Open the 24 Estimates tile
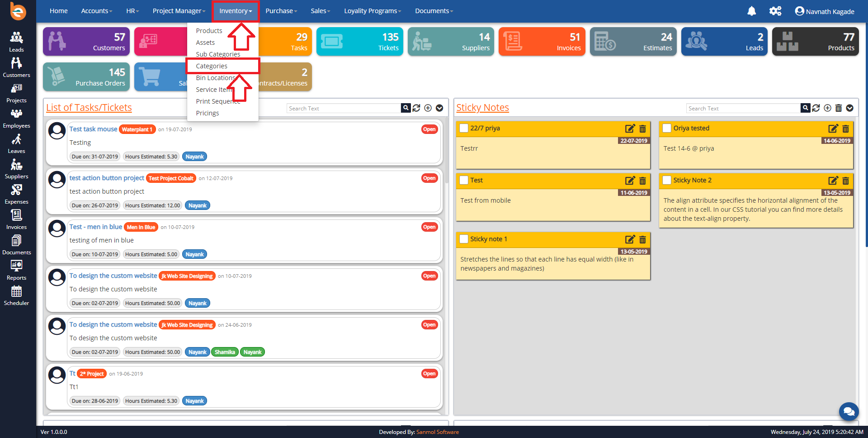 [633, 42]
